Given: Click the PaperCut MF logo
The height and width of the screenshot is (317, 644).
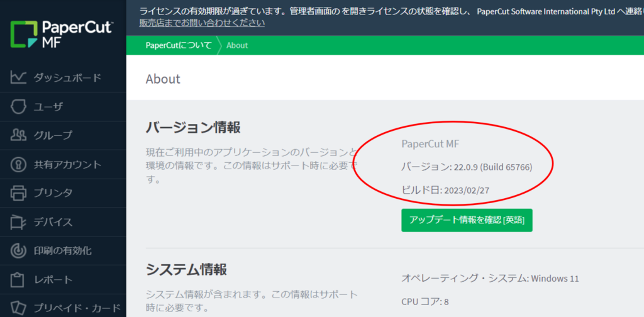Looking at the screenshot, I should coord(62,35).
